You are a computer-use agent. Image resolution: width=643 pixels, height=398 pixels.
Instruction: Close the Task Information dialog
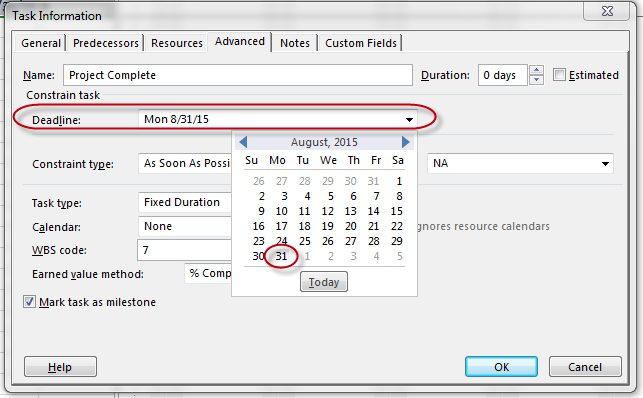point(607,11)
